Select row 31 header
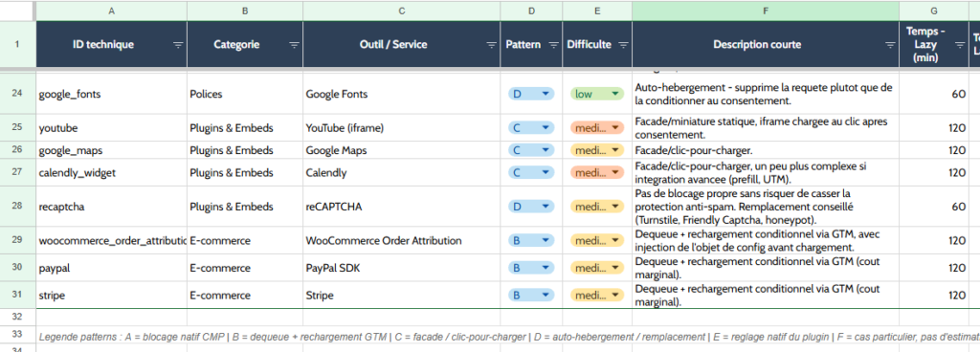Viewport: 980px width, 352px height. [x=17, y=296]
